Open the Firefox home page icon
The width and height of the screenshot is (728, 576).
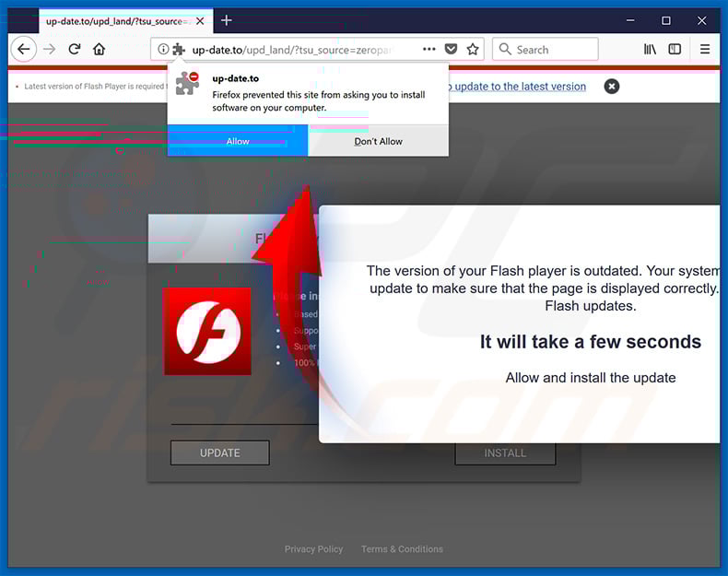tap(99, 49)
